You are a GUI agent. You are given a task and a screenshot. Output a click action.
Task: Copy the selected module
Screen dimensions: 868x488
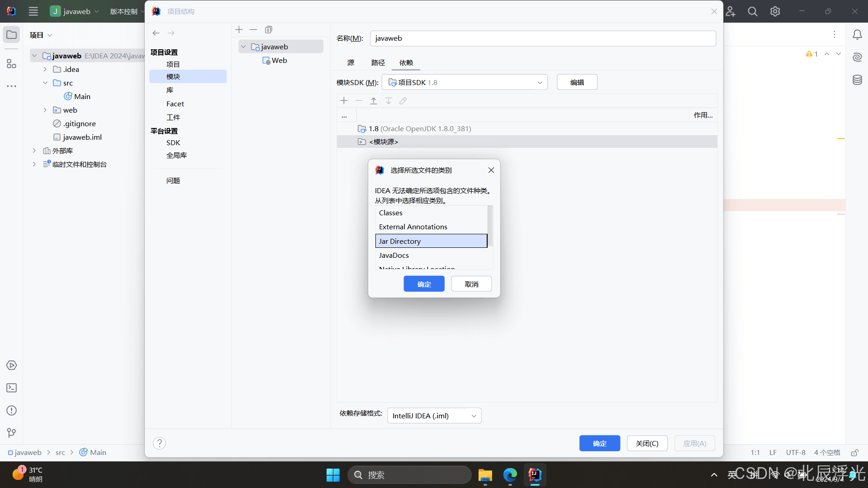(x=268, y=29)
